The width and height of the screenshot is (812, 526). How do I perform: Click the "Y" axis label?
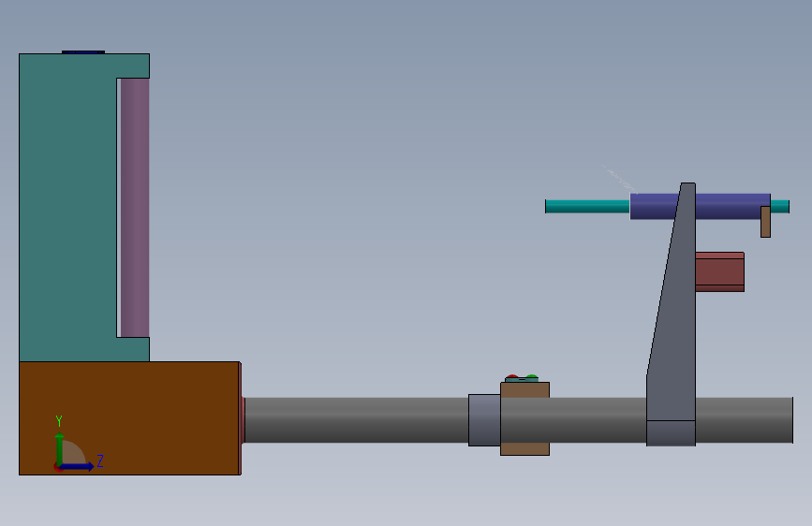coord(59,421)
